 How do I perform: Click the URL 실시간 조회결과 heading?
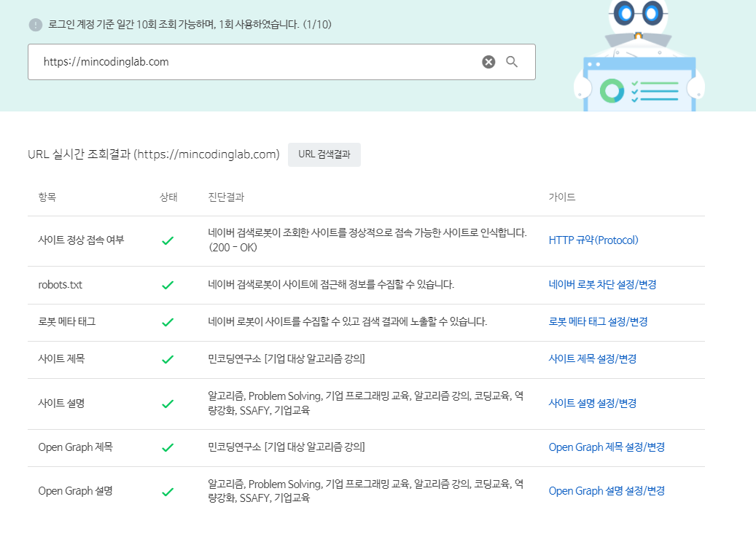pos(154,154)
